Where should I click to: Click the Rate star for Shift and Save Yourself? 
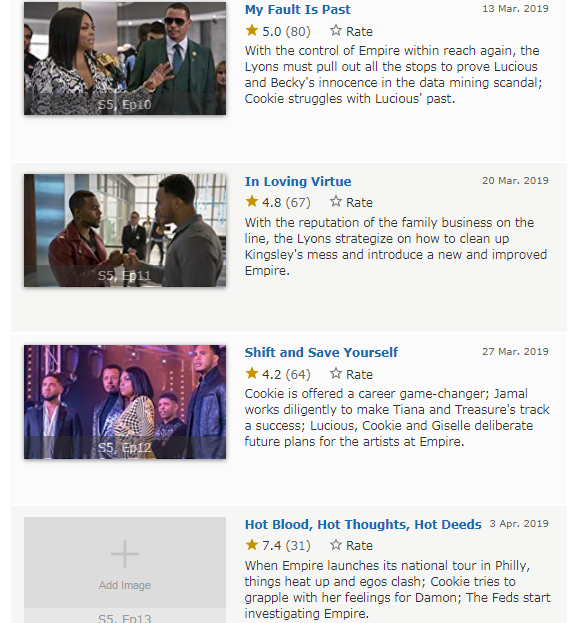[336, 373]
